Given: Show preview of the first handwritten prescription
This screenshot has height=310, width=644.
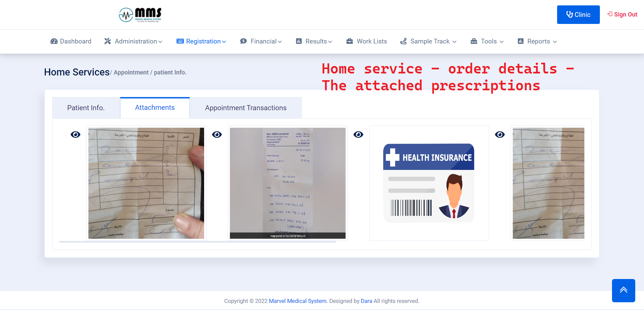Looking at the screenshot, I should pyautogui.click(x=75, y=134).
